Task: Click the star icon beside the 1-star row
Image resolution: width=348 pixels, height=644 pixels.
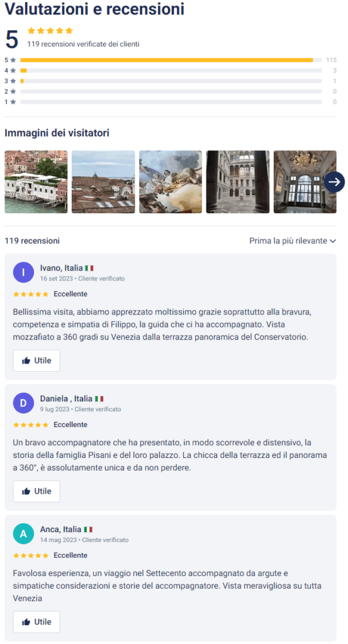Action: point(13,102)
